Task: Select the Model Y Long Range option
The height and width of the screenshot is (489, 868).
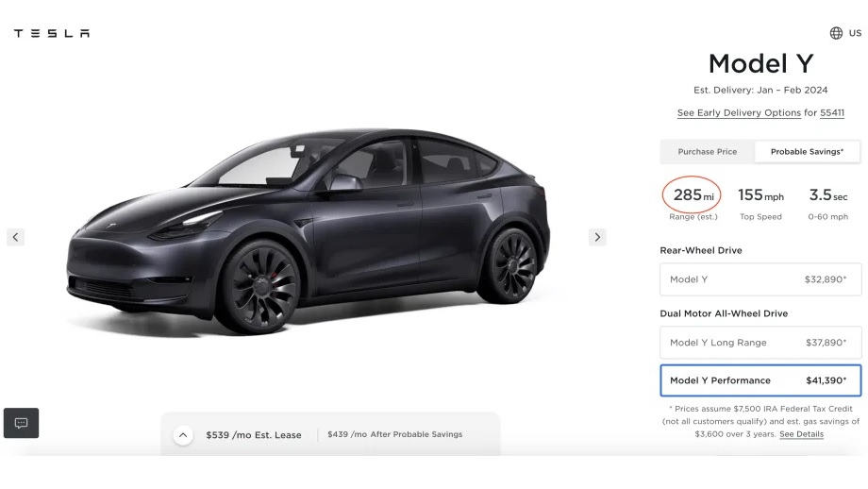Action: tap(760, 343)
